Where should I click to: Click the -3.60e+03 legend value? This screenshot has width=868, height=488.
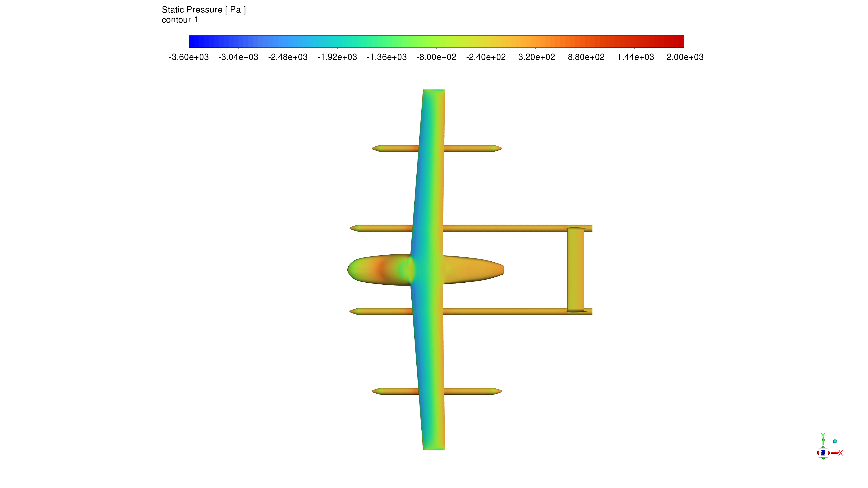[189, 57]
